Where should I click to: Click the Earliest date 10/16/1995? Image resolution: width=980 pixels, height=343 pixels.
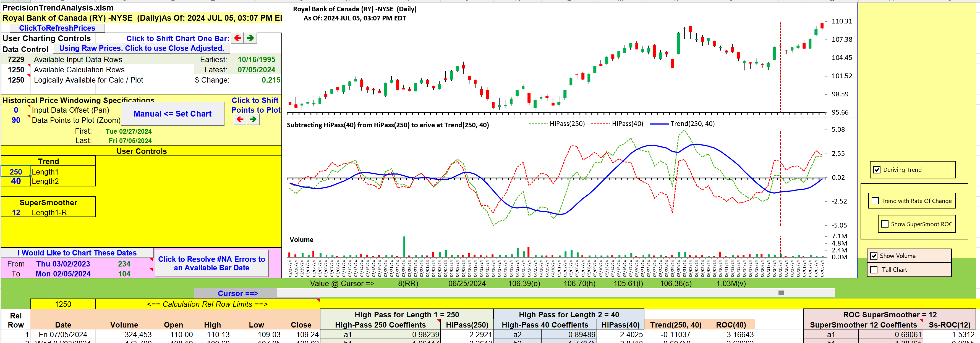click(x=257, y=60)
